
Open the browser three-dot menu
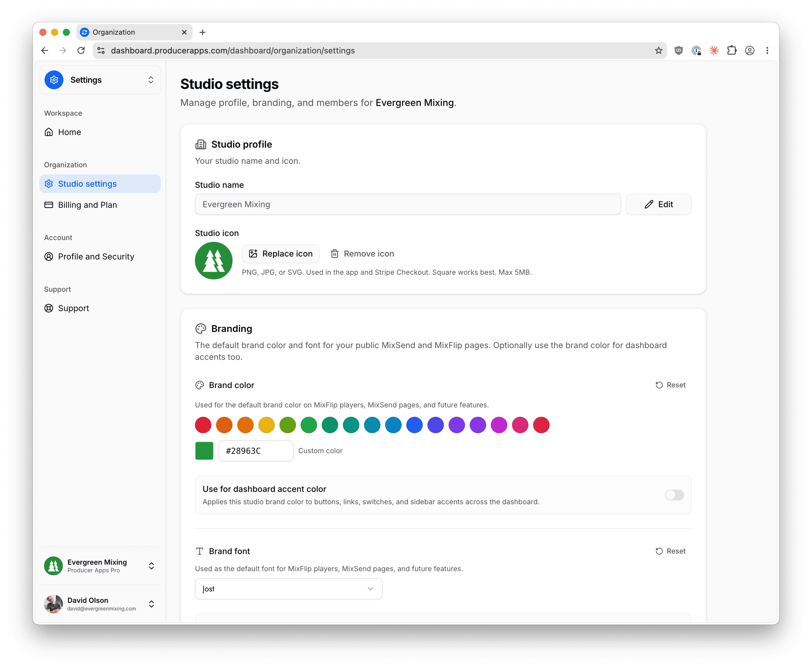pyautogui.click(x=767, y=50)
